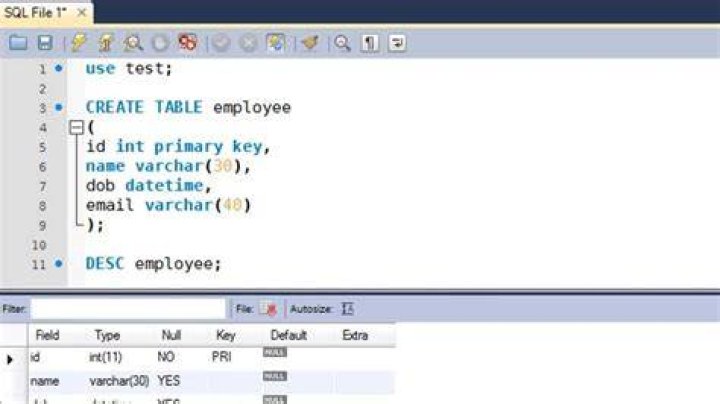Toggle auto-commit mode icon
Viewport: 720px width, 404px height.
(276, 43)
